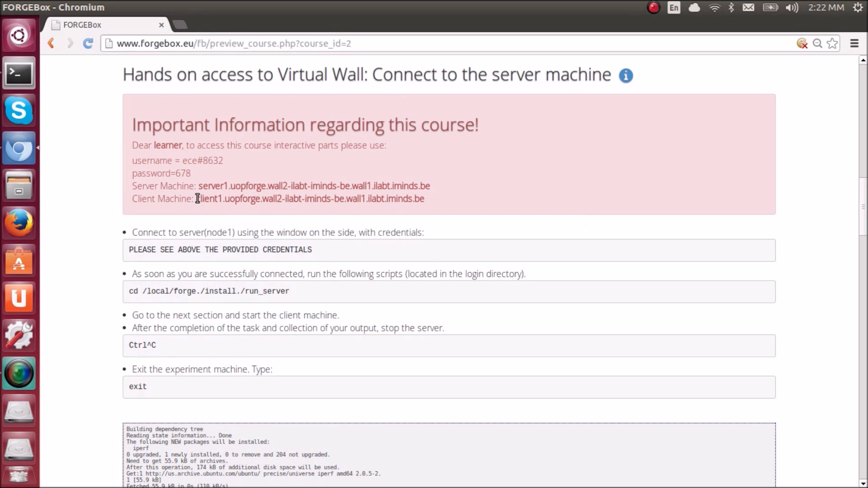
Task: Click the browser back arrow
Action: (x=51, y=43)
